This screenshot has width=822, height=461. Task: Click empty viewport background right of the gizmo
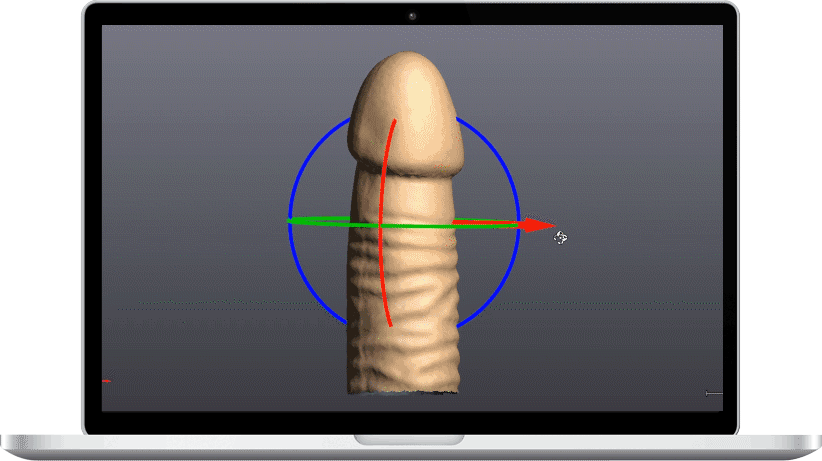(x=640, y=150)
